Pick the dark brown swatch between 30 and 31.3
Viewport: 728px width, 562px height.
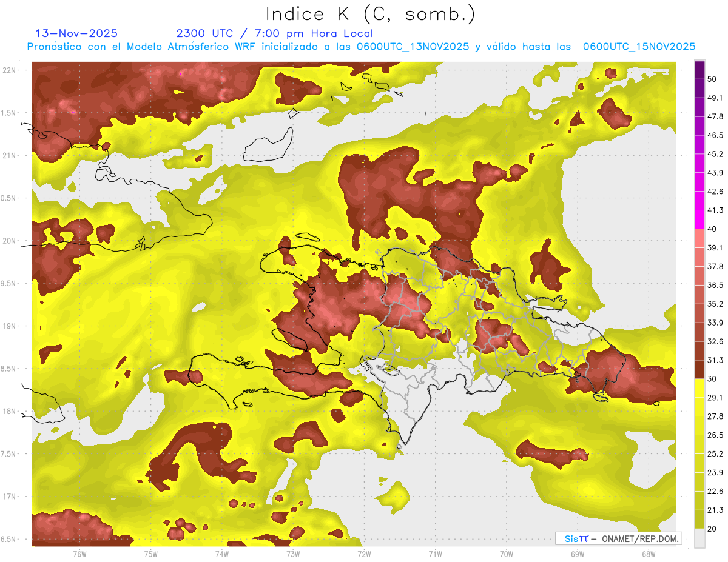pos(699,369)
